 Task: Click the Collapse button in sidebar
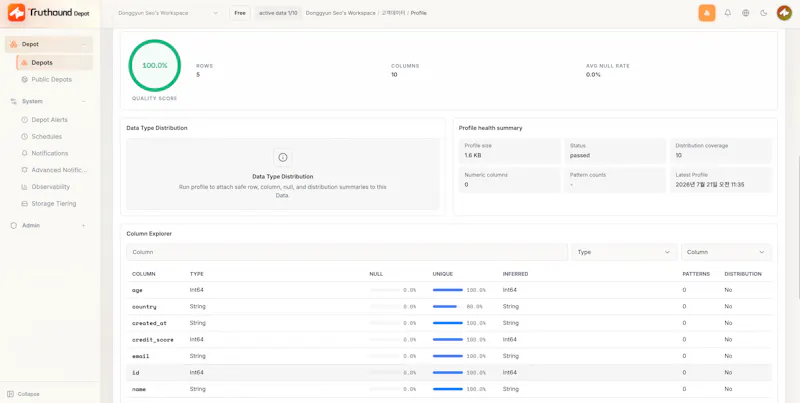tap(23, 394)
